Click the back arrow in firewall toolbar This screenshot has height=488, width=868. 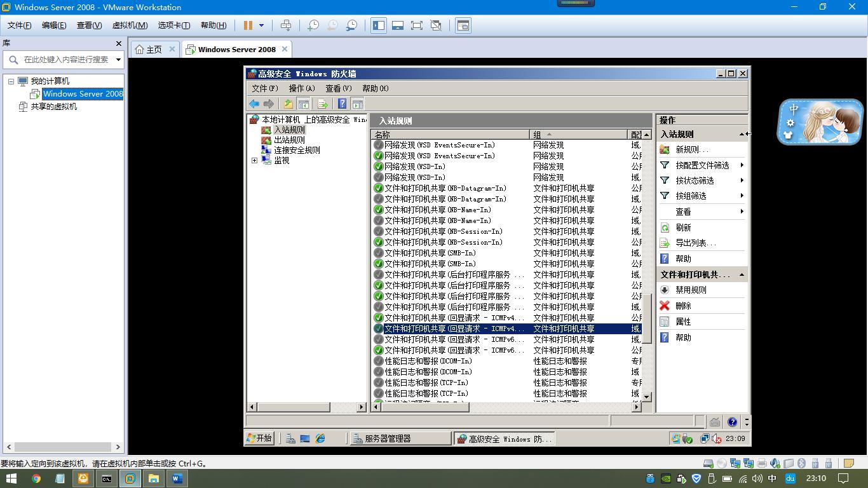254,104
